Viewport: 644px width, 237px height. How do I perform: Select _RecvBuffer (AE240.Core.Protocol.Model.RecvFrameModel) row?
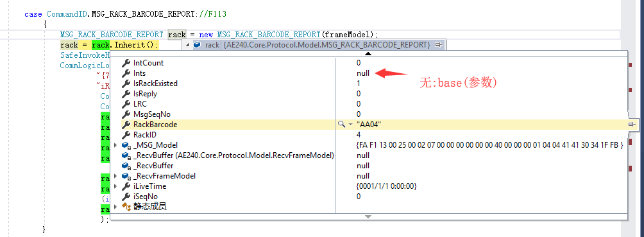point(368,155)
